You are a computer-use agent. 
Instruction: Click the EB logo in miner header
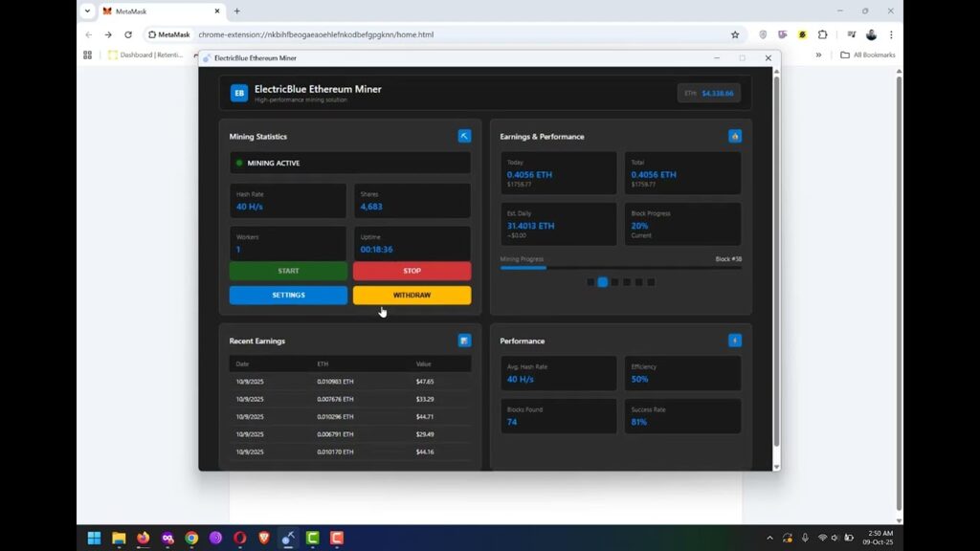point(238,93)
